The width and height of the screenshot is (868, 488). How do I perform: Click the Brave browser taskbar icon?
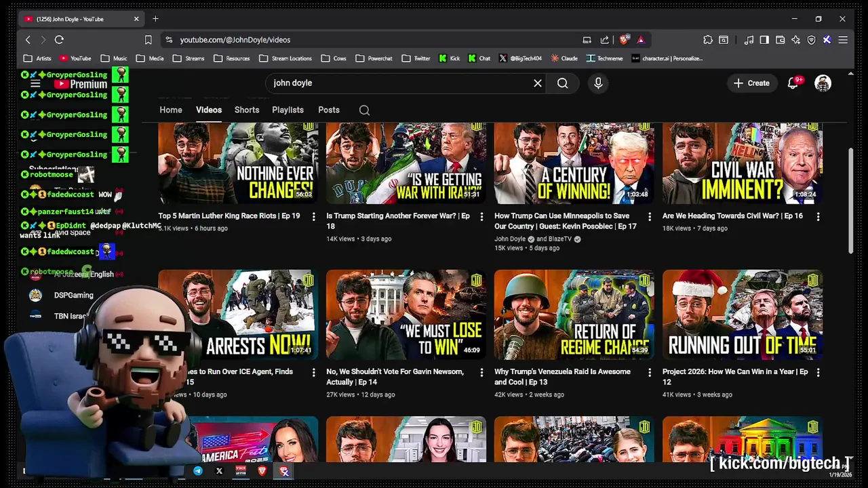(262, 471)
